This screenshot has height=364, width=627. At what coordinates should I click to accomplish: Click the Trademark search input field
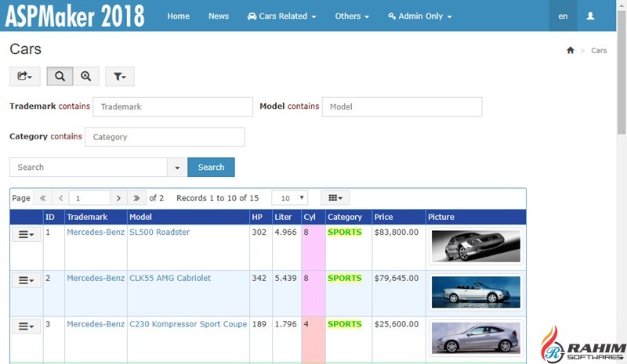173,106
